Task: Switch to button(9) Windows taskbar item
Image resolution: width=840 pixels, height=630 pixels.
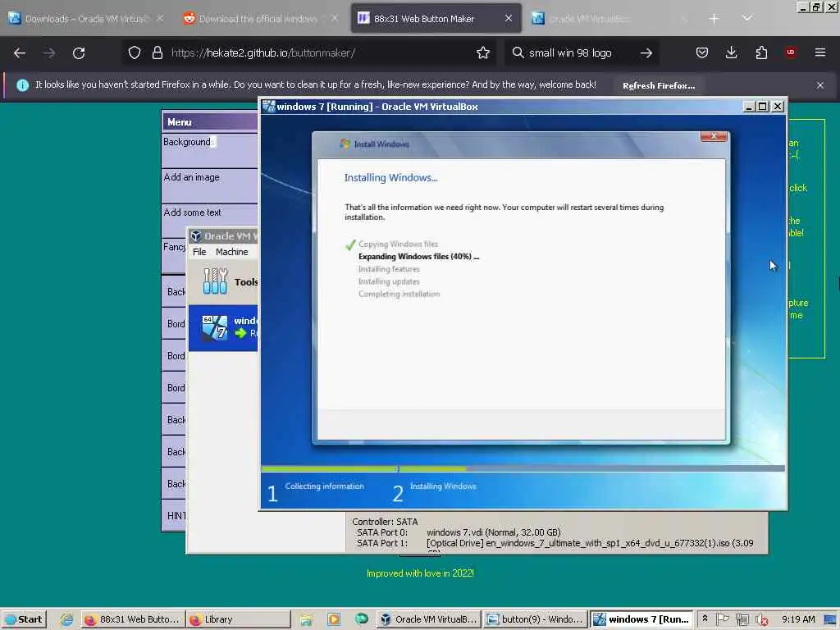Action: (535, 619)
